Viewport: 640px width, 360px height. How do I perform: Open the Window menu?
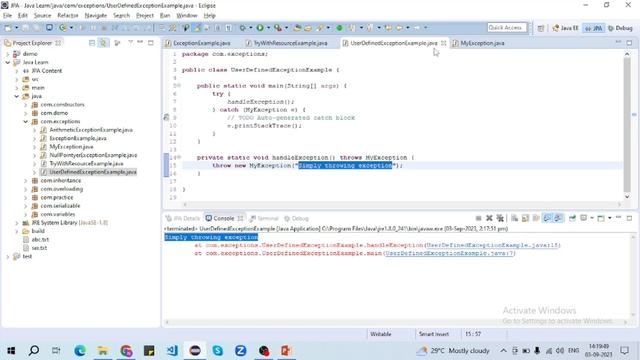187,16
